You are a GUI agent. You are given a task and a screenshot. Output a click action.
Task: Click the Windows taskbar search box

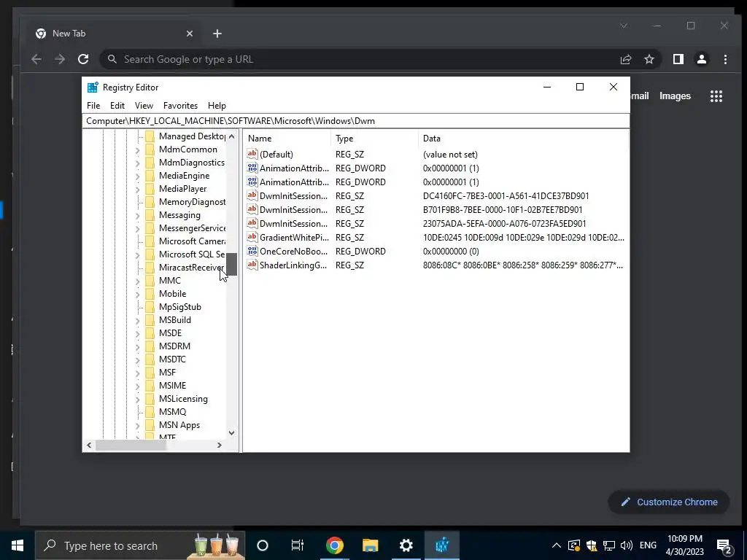[140, 545]
